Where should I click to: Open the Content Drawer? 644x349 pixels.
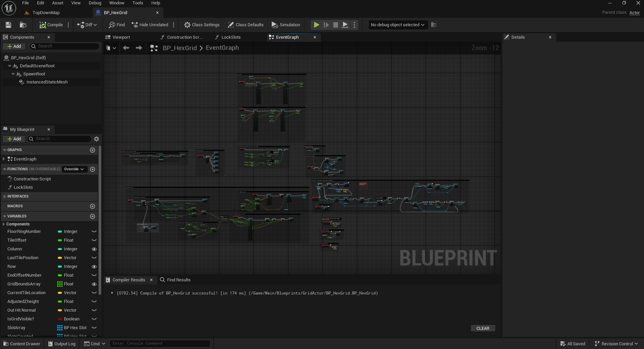click(x=22, y=344)
